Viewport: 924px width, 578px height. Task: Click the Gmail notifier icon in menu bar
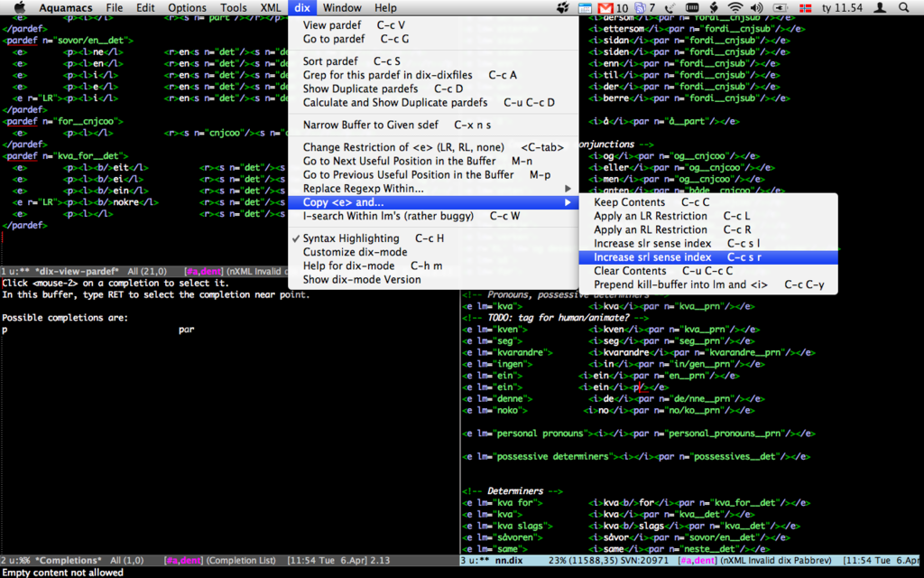click(x=606, y=8)
